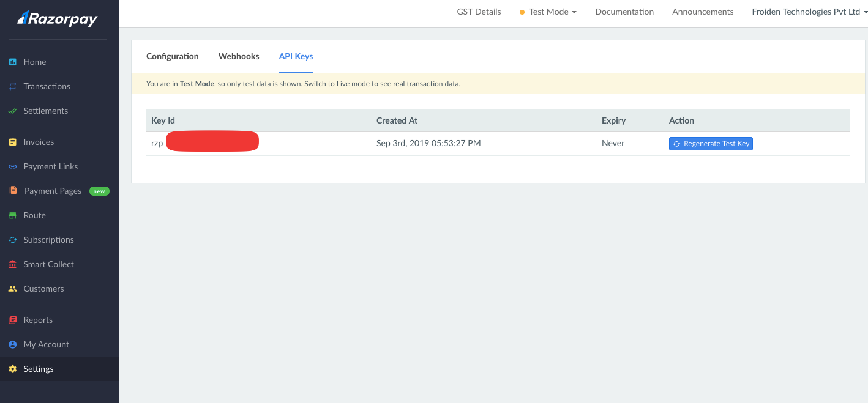Screen dimensions: 868x403
Task: Click the green 'new' badge
Action: pos(99,191)
